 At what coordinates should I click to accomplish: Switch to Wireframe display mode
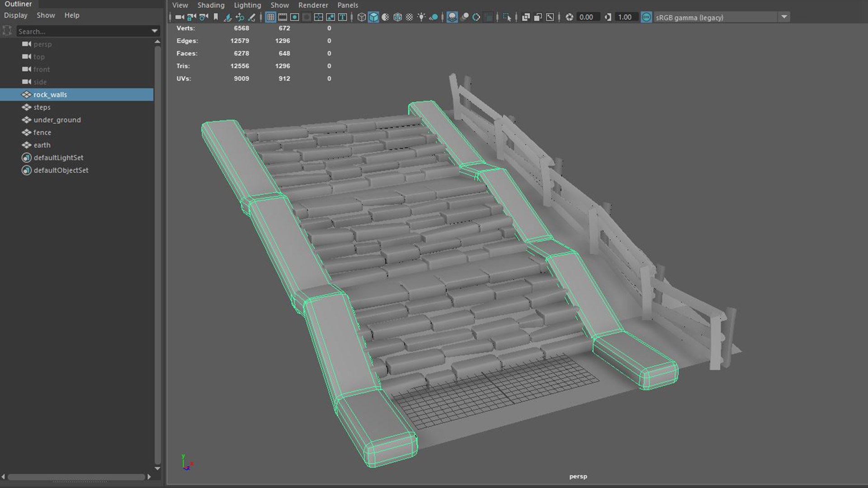click(361, 17)
